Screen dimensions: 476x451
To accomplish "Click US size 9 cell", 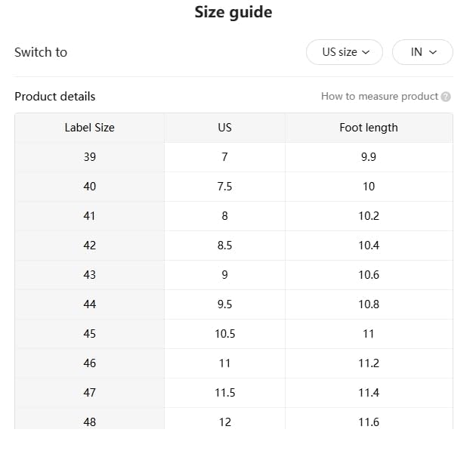I will tap(224, 275).
